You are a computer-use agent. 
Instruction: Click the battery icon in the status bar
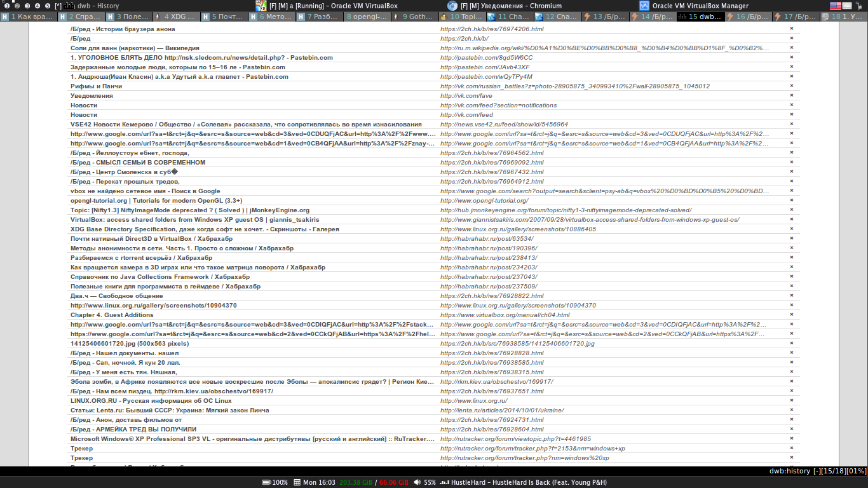pos(267,482)
